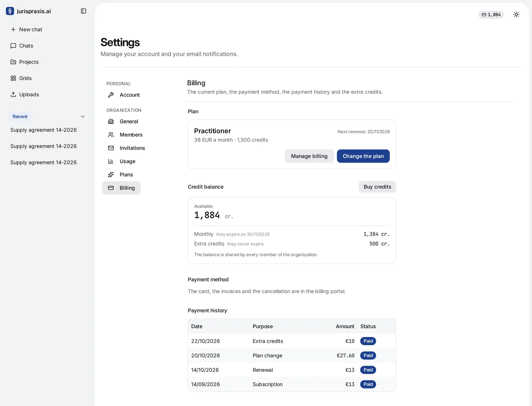This screenshot has width=532, height=406.
Task: Select the Plans settings section
Action: pos(120,175)
